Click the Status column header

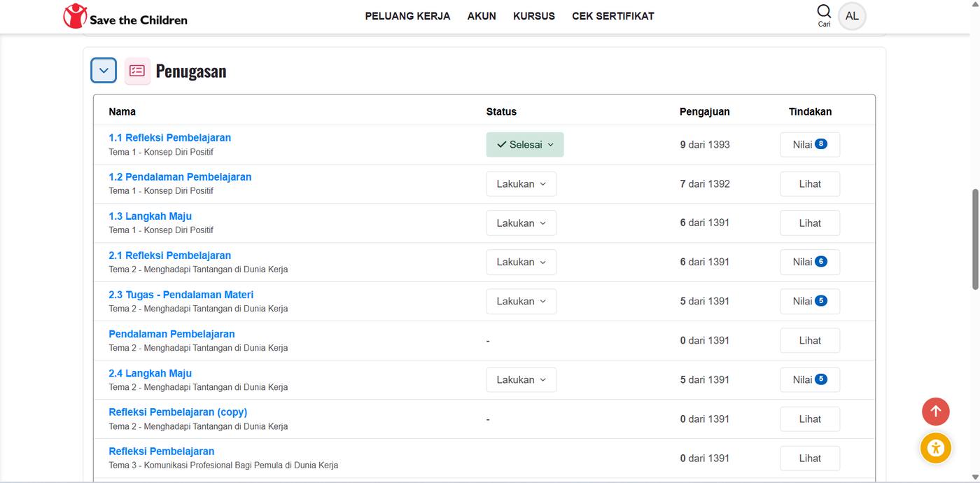501,111
